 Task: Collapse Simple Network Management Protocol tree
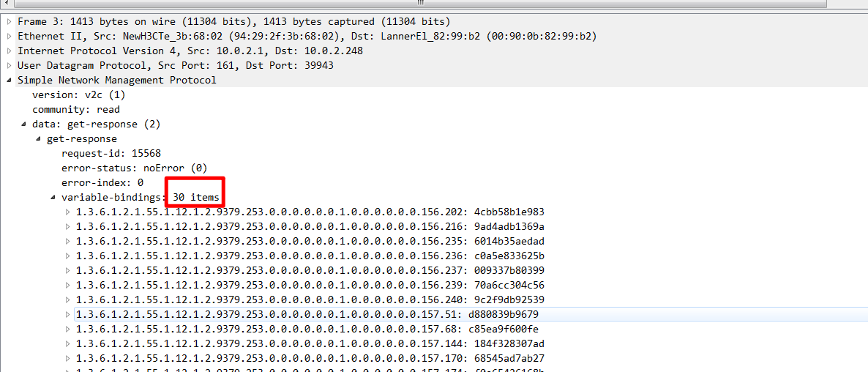click(x=9, y=80)
